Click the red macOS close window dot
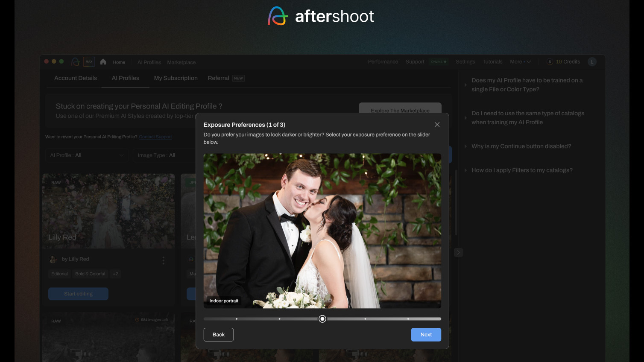The image size is (644, 362). 47,61
